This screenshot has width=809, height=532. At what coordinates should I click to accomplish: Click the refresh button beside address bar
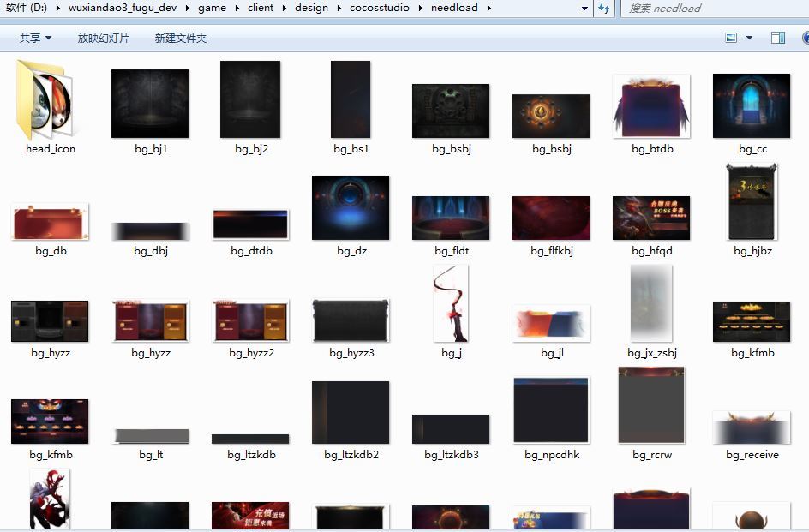click(x=604, y=8)
